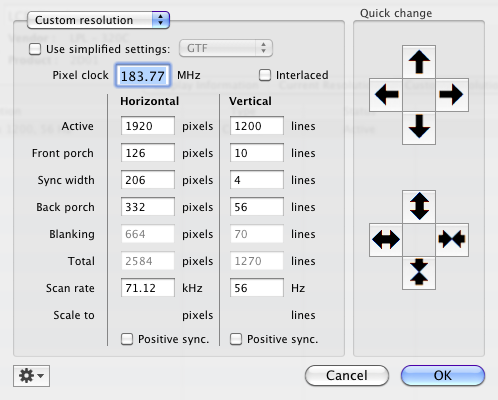Toggle the Interlaced checkbox
This screenshot has width=498, height=400.
[265, 75]
